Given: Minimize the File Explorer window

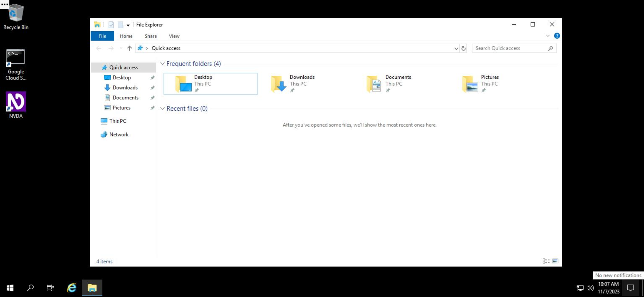Looking at the screenshot, I should coord(514,24).
